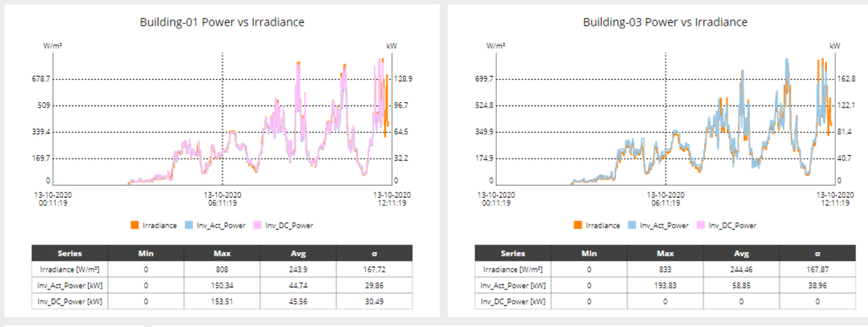Click Max cell of Inv_DC_Power row, Building-03
This screenshot has height=327, width=868.
coord(665,301)
